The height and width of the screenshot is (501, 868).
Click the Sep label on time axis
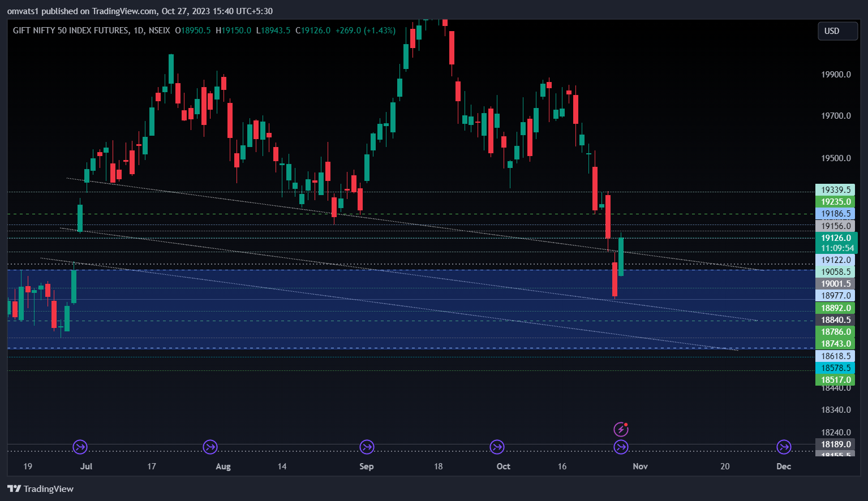tap(367, 467)
